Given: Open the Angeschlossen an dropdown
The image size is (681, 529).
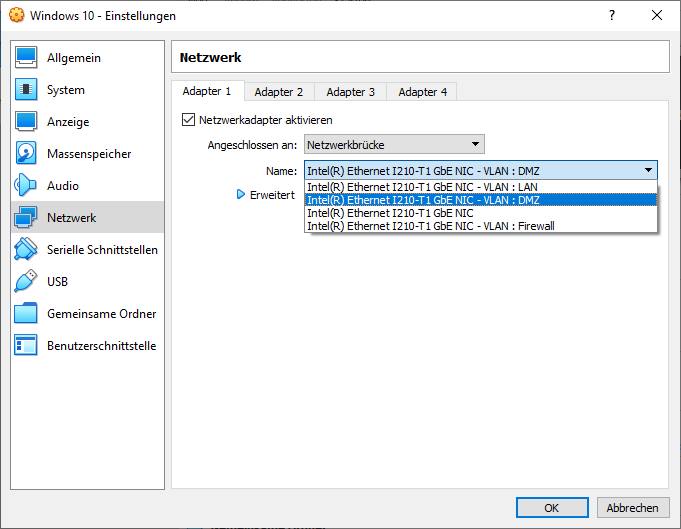Looking at the screenshot, I should coord(394,144).
